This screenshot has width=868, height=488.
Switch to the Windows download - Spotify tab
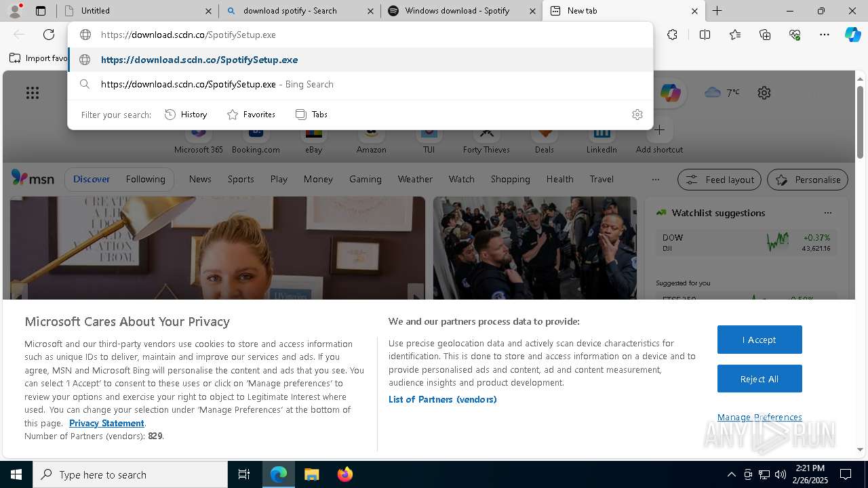(461, 11)
